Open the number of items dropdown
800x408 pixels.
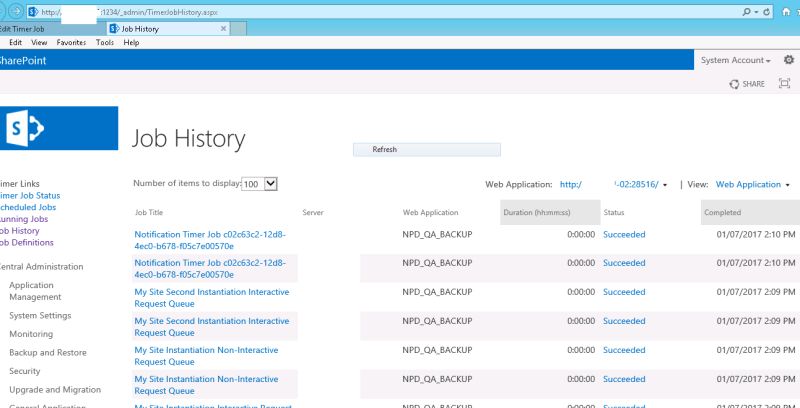tap(260, 184)
